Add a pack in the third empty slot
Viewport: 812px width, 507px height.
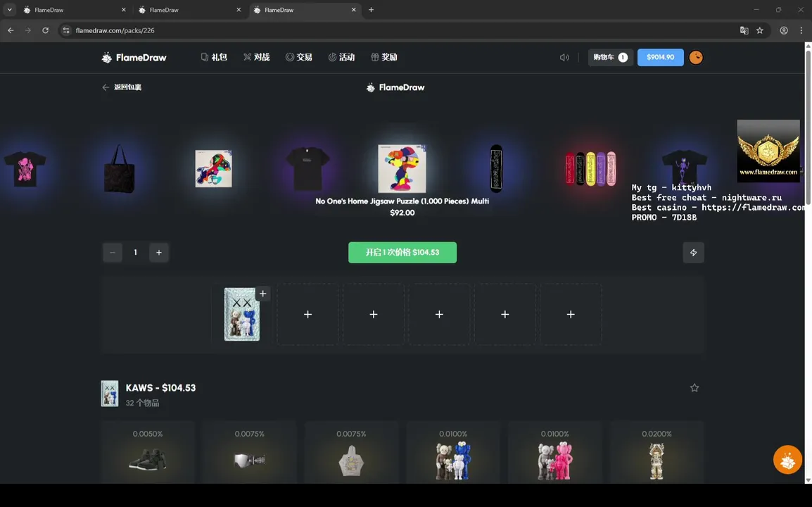coord(439,314)
